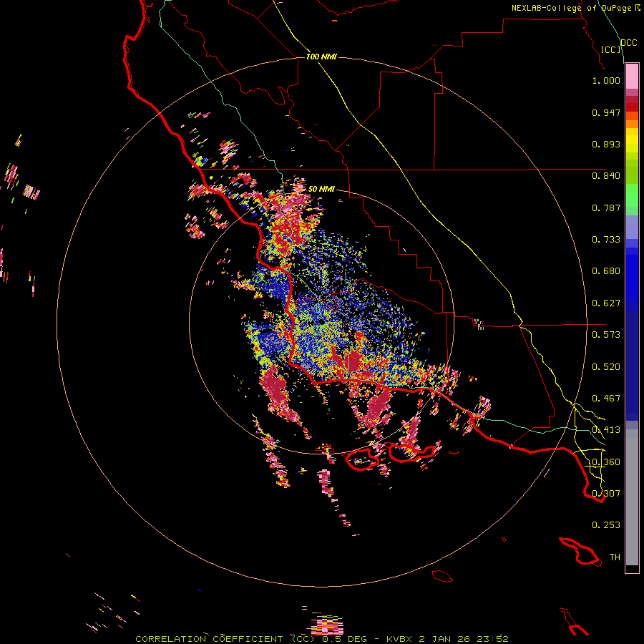Click the TH label at the scale bottom
The width and height of the screenshot is (644, 644).
tap(615, 557)
